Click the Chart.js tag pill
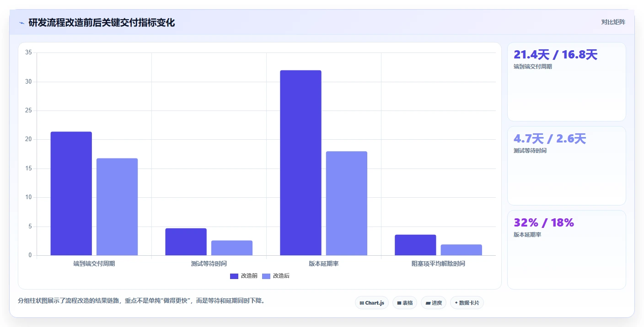This screenshot has height=327, width=644. (x=372, y=303)
